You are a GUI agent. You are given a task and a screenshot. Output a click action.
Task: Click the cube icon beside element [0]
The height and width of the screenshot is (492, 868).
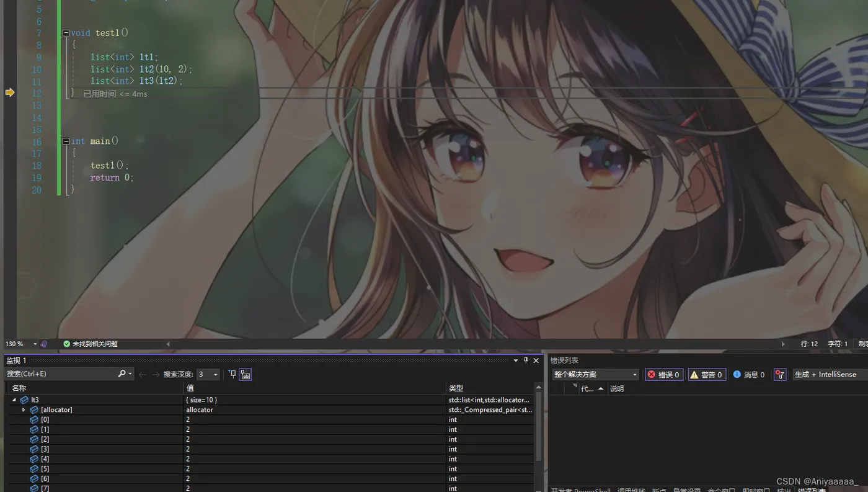point(34,420)
